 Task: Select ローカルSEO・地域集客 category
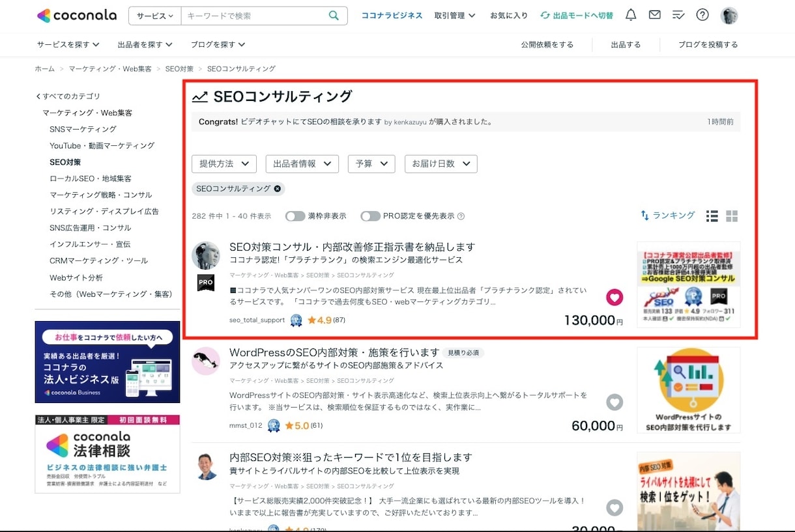[x=90, y=178]
